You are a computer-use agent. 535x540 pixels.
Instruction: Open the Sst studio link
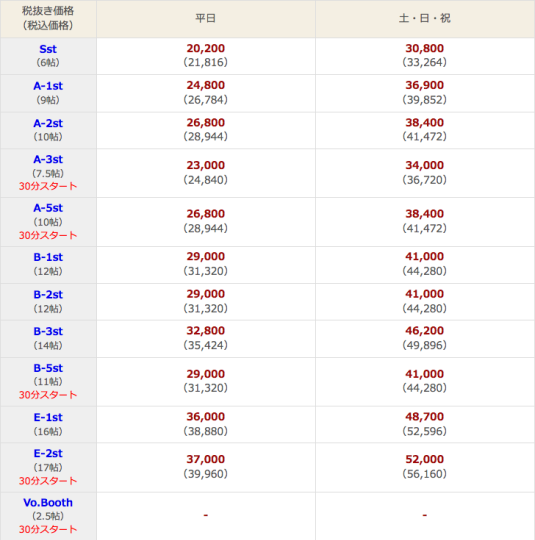click(x=48, y=49)
